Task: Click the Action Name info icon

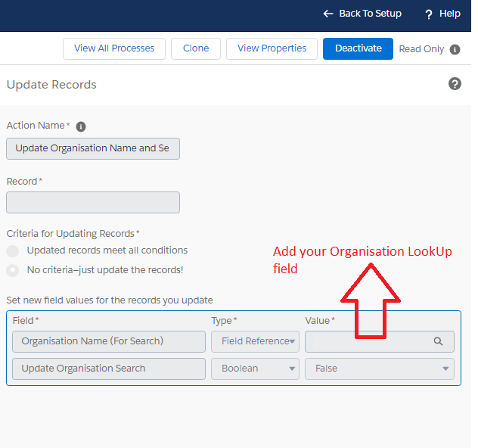Action: 81,126
